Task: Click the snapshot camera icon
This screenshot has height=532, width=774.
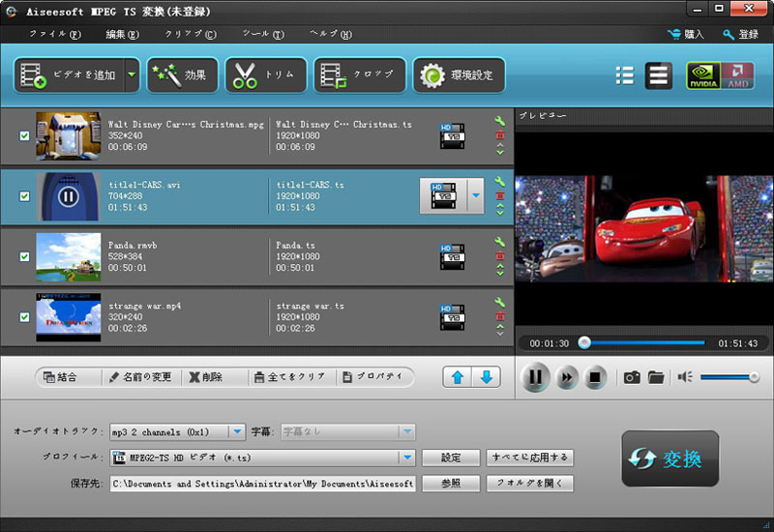Action: [632, 377]
